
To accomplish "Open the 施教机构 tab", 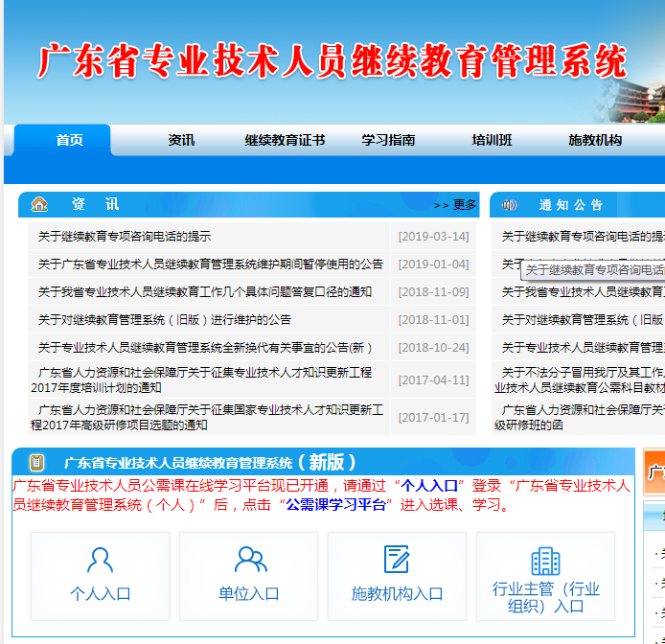I will click(595, 140).
